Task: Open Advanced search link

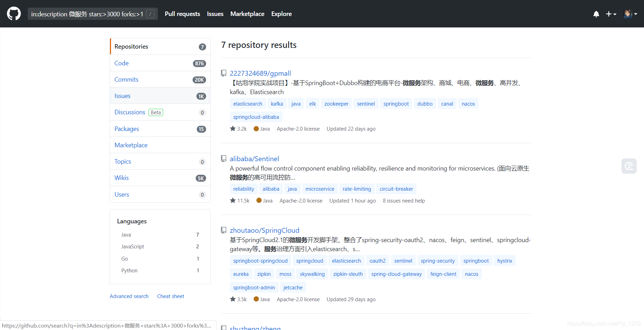Action: tap(129, 296)
